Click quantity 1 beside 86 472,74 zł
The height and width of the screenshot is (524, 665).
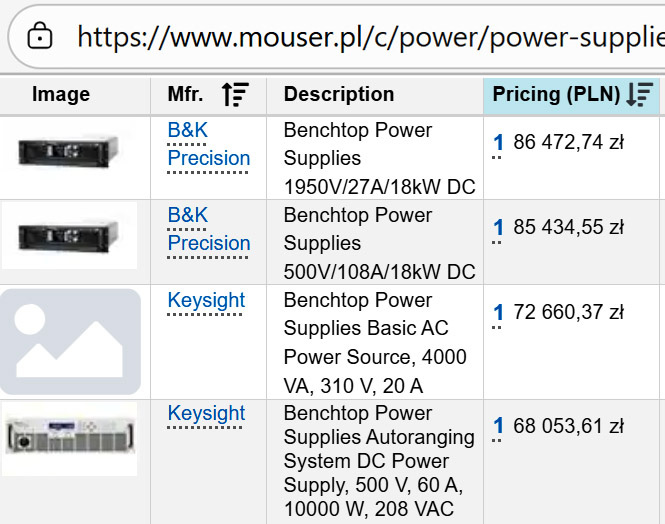pos(498,143)
